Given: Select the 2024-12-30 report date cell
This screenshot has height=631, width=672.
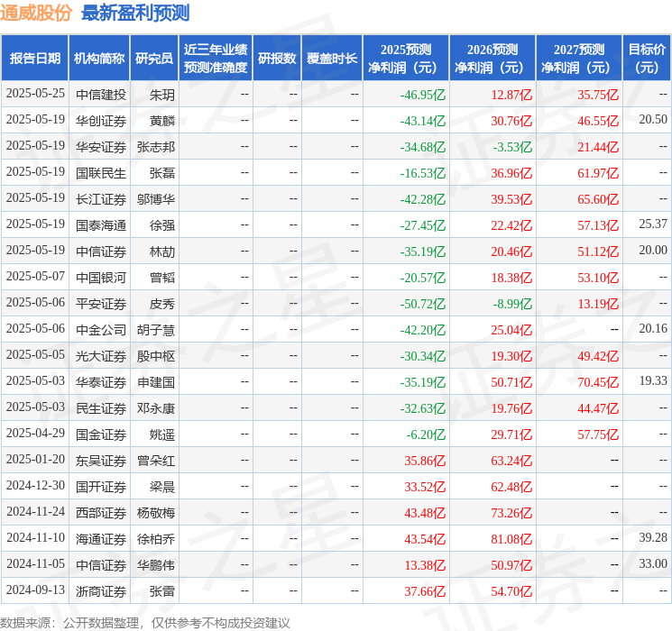Looking at the screenshot, I should pos(35,486).
